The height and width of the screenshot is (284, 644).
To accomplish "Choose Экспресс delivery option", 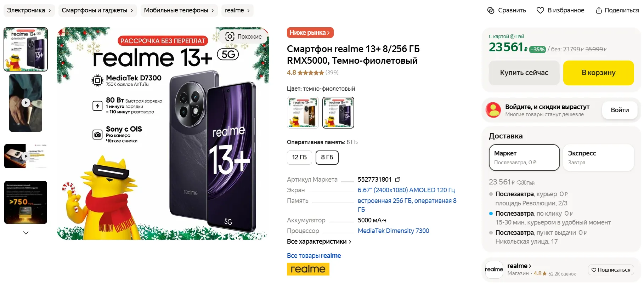I will coord(598,158).
